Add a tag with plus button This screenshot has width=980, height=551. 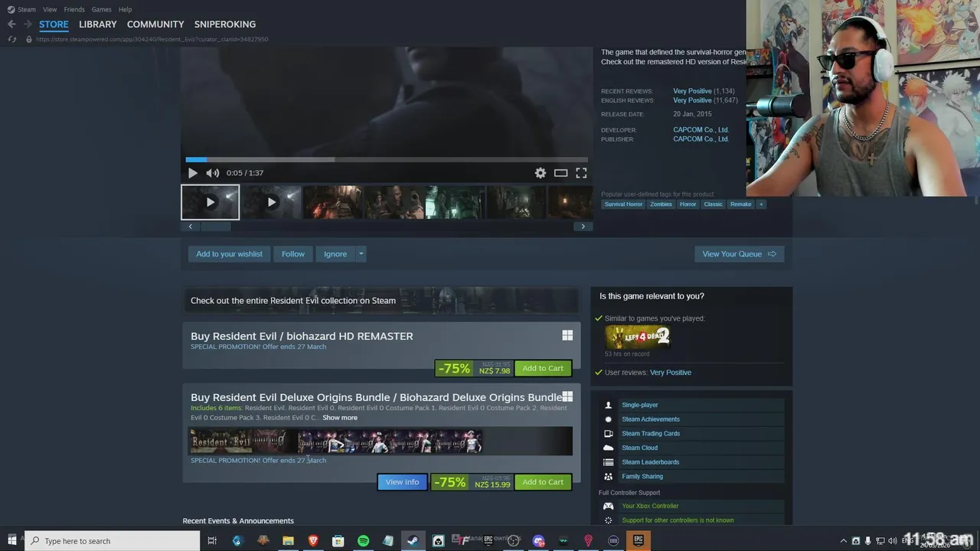tap(761, 204)
